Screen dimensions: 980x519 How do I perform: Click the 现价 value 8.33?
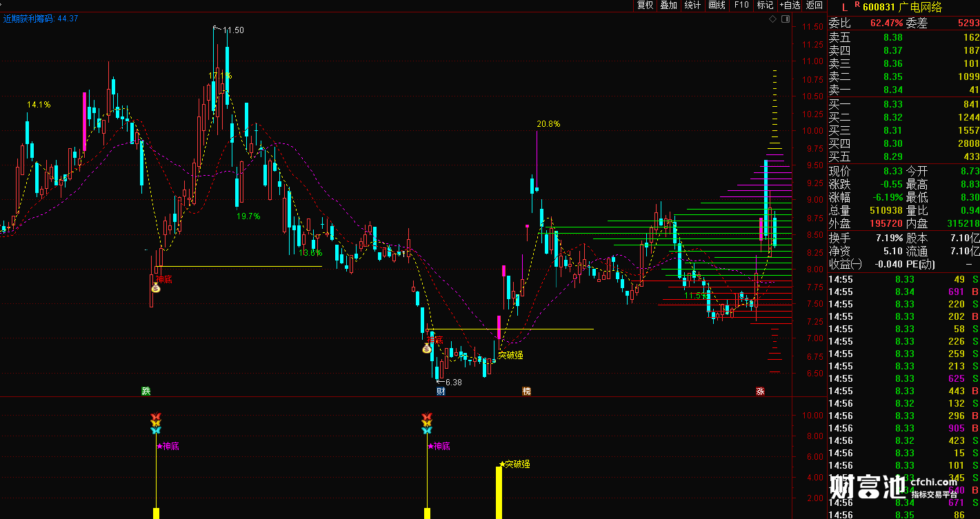click(x=892, y=171)
